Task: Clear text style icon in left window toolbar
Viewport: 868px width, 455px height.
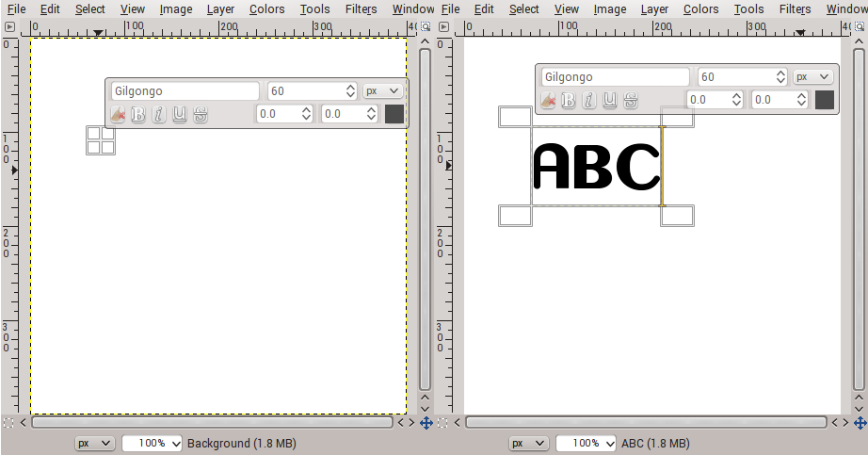Action: coord(118,114)
